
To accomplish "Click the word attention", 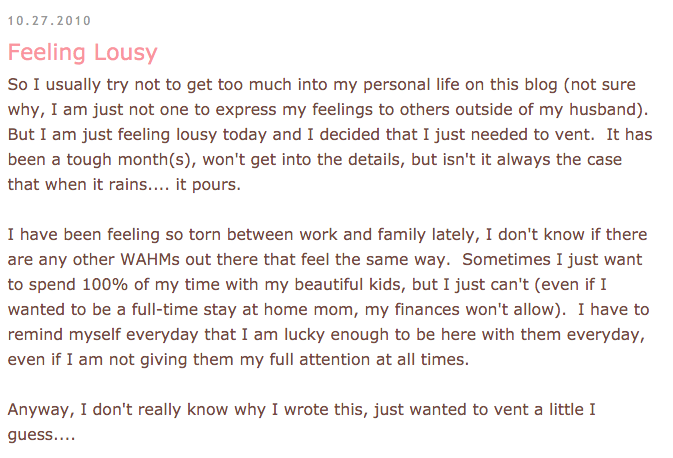I will [334, 359].
